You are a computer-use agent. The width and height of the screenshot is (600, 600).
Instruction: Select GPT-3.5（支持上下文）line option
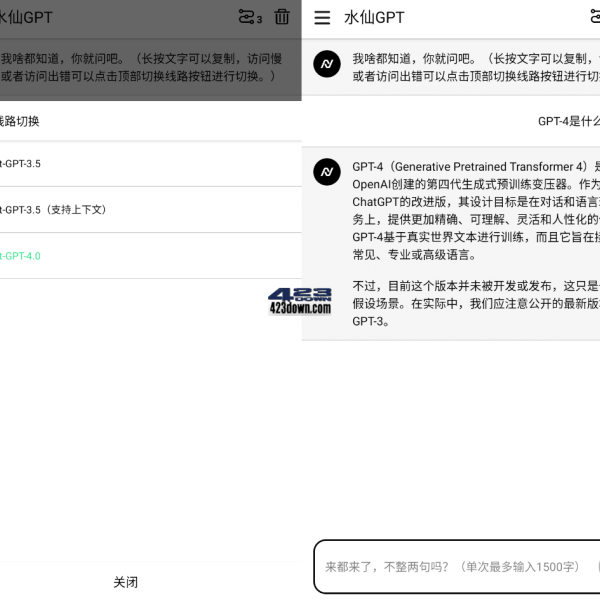pos(151,210)
